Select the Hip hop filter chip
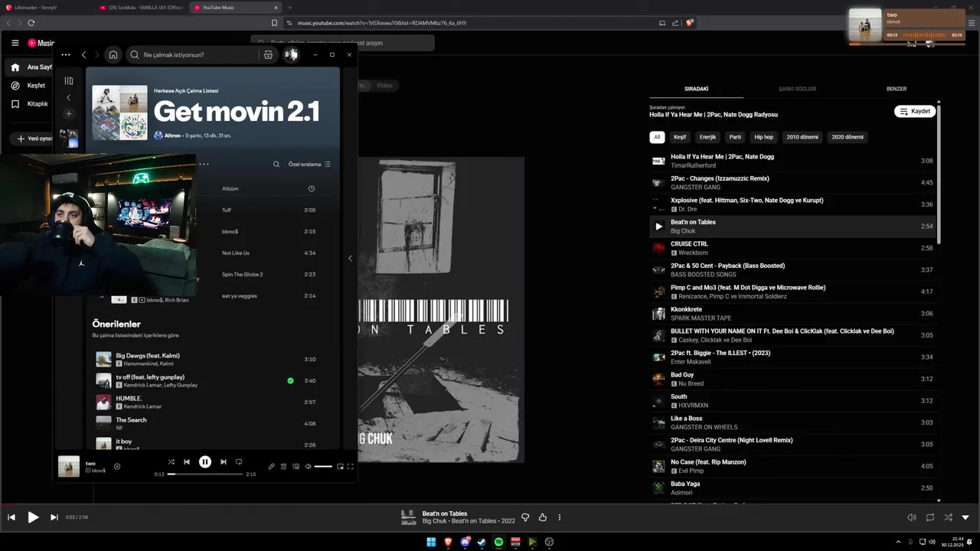This screenshot has width=980, height=551. pyautogui.click(x=764, y=137)
